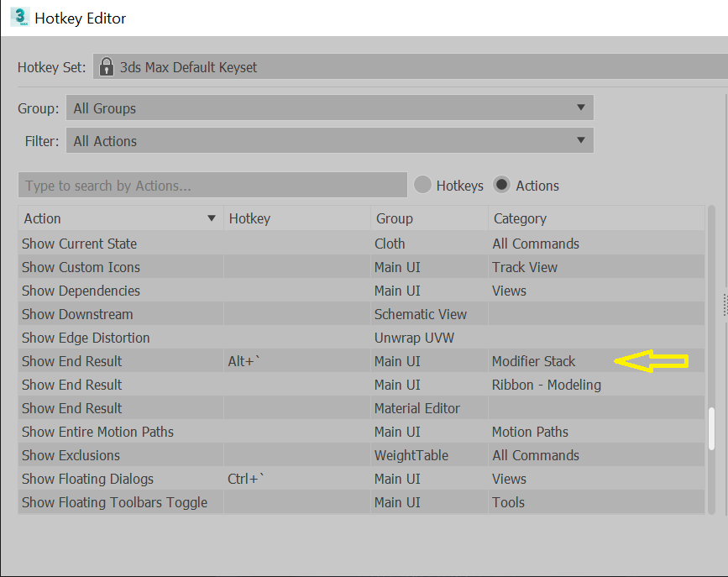This screenshot has height=577, width=728.
Task: Open the Group dropdown arrow
Action: 581,108
